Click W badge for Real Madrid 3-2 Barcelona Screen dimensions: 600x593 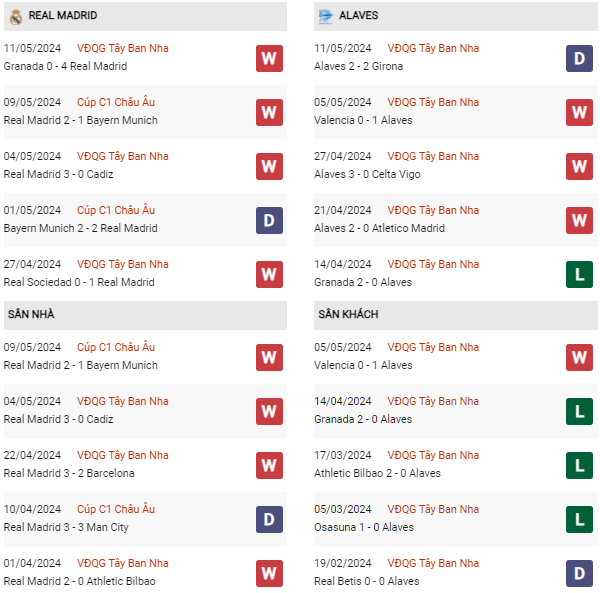tap(268, 465)
